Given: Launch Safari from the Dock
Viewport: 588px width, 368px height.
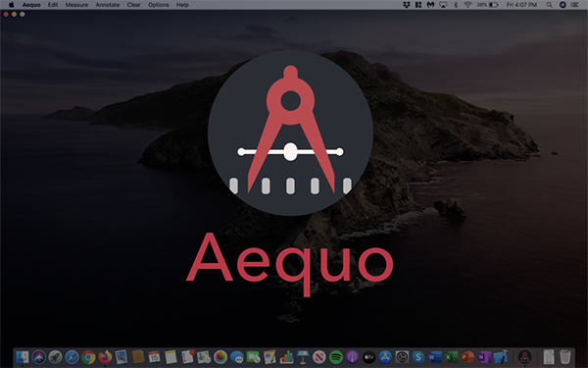Looking at the screenshot, I should pyautogui.click(x=72, y=357).
